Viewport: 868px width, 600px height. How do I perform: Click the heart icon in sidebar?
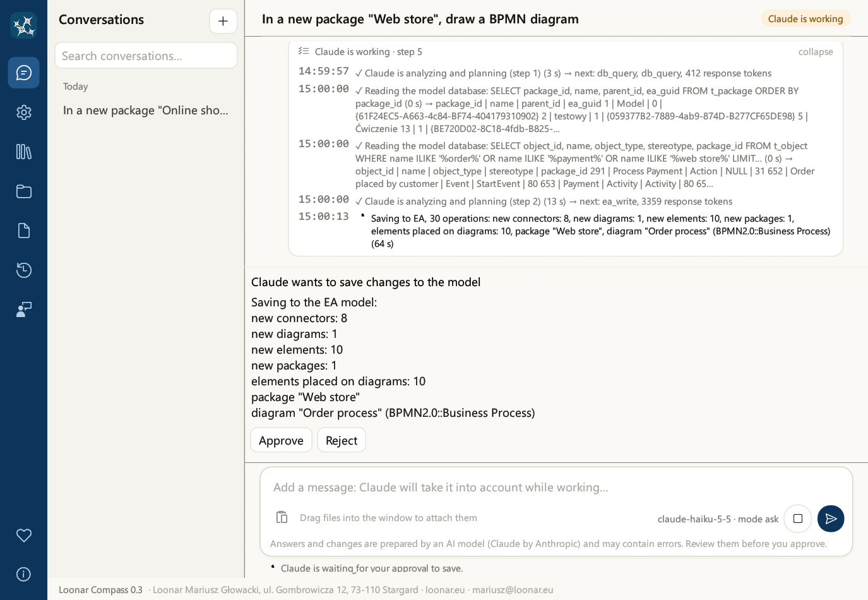[x=23, y=536]
